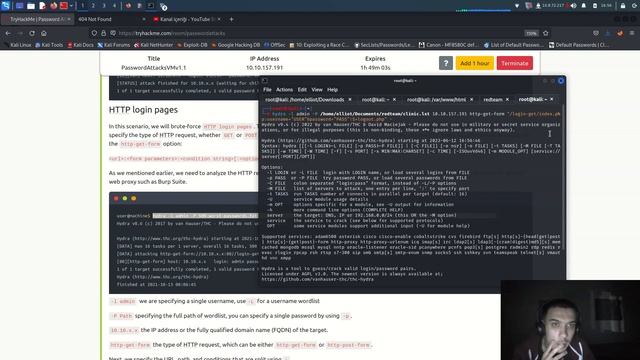Click the file manager icon in top panel
Viewport: 640px width, 360px height.
coord(31,6)
